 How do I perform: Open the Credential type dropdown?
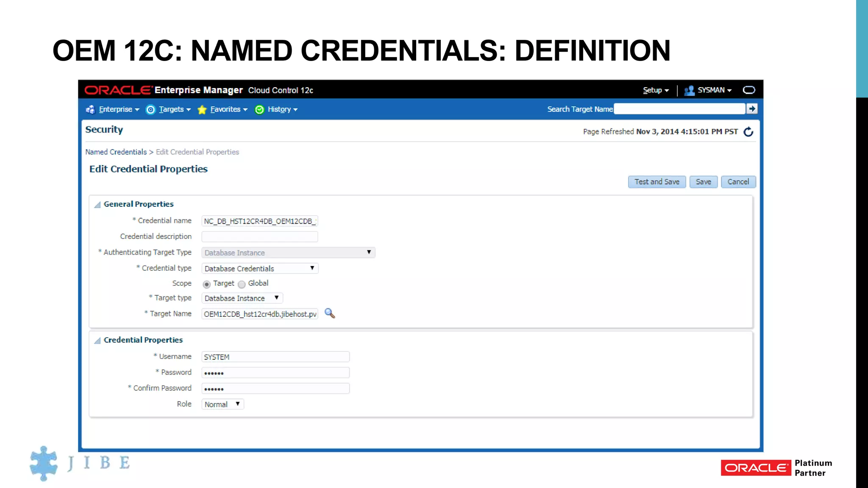(260, 269)
